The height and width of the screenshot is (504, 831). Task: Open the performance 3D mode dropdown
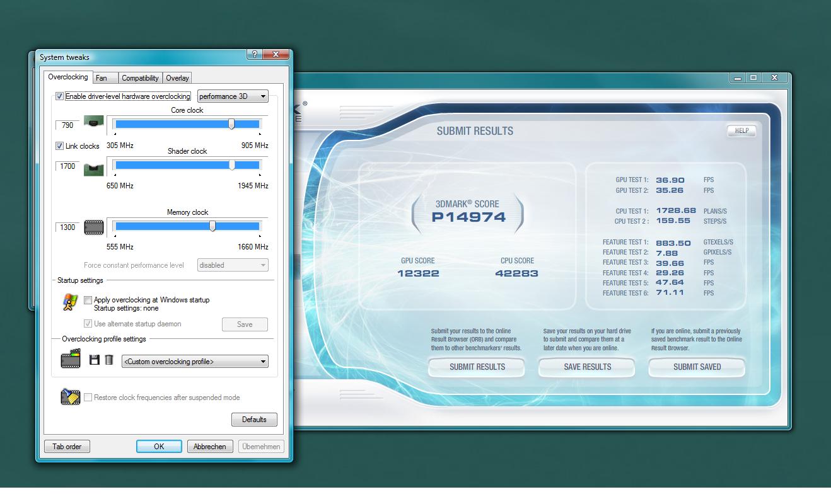click(233, 96)
